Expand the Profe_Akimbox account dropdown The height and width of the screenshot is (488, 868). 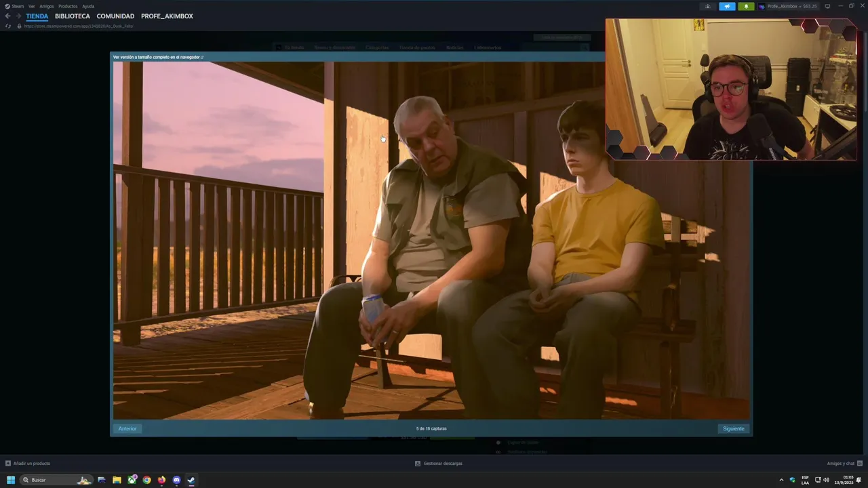tap(791, 6)
